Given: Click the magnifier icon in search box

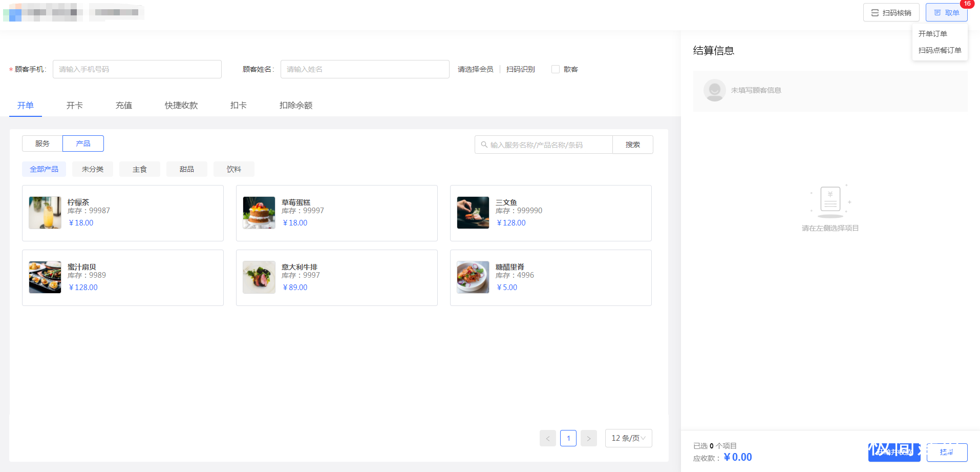Looking at the screenshot, I should pos(484,145).
